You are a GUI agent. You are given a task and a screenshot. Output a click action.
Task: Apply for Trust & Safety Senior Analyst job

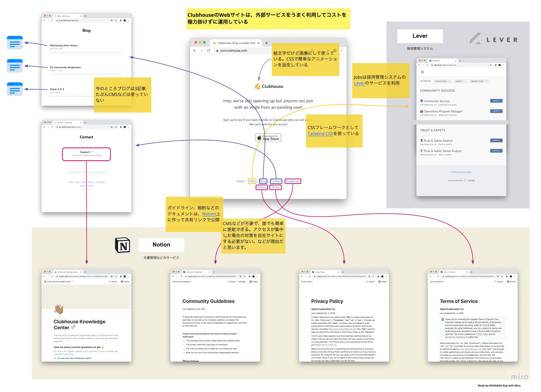pos(496,151)
